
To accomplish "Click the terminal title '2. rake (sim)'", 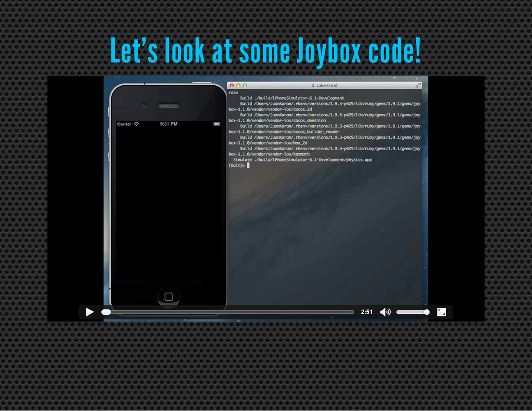I will (x=324, y=85).
